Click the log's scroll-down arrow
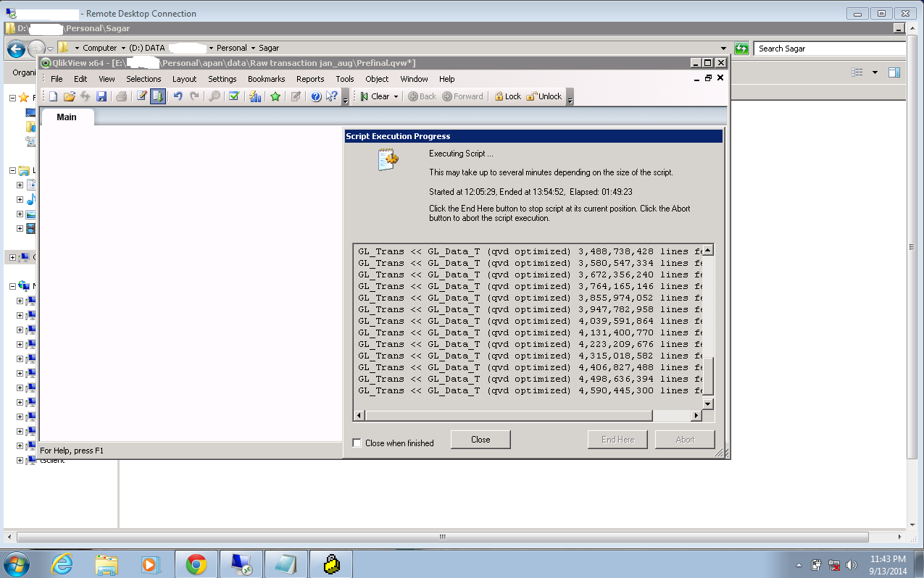This screenshot has height=578, width=924. [708, 404]
